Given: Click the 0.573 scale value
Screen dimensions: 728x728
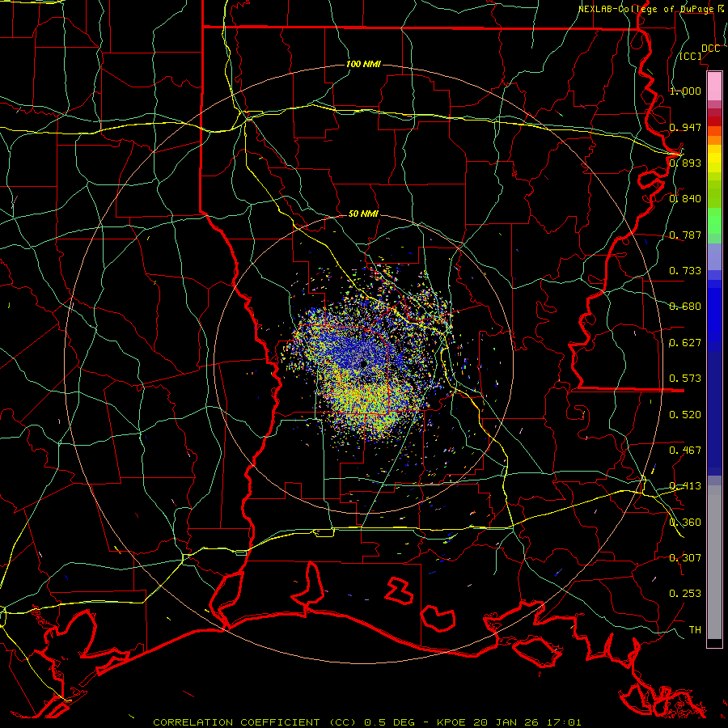Looking at the screenshot, I should point(685,378).
